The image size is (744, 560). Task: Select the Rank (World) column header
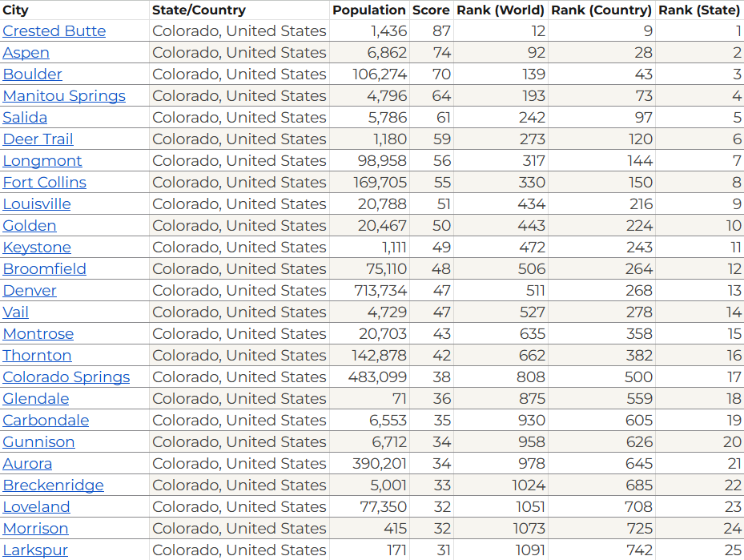(501, 10)
